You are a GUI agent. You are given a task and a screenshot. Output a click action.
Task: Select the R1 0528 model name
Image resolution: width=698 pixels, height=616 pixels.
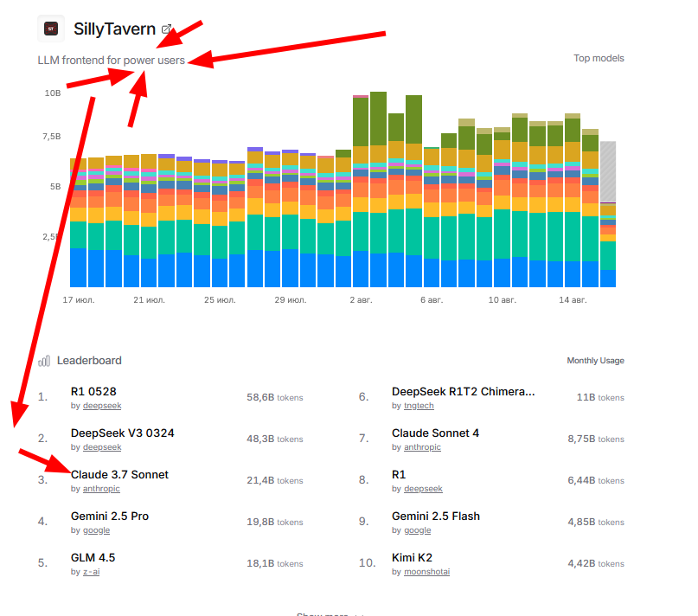[x=93, y=392]
